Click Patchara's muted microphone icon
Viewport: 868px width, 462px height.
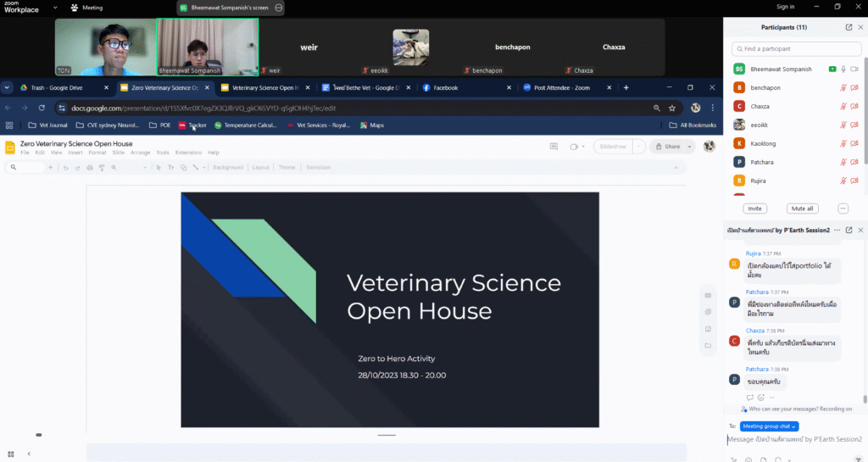click(x=843, y=162)
